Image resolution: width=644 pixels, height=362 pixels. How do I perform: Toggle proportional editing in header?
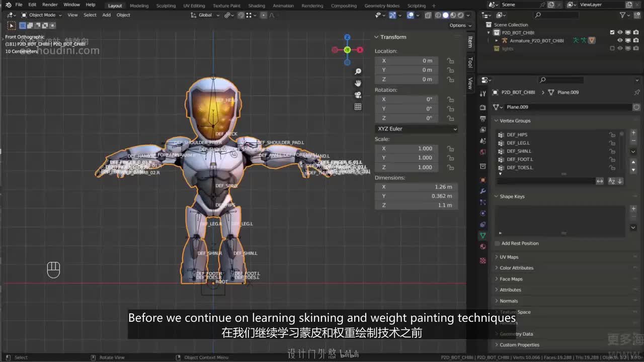263,15
